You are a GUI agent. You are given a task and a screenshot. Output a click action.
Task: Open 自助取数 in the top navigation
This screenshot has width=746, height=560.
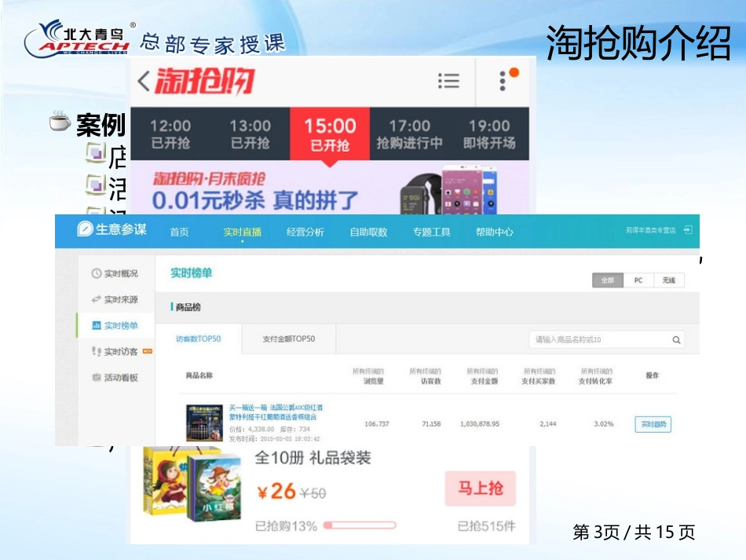point(368,232)
